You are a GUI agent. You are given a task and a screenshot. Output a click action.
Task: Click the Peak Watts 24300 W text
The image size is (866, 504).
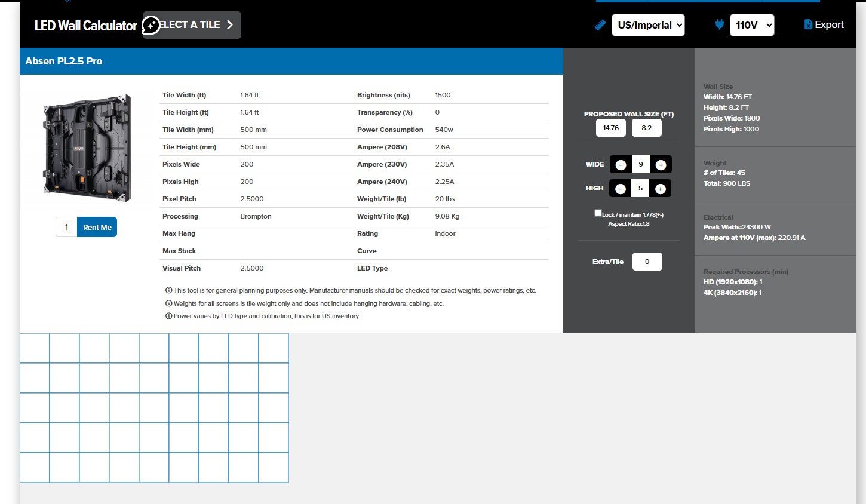[737, 227]
